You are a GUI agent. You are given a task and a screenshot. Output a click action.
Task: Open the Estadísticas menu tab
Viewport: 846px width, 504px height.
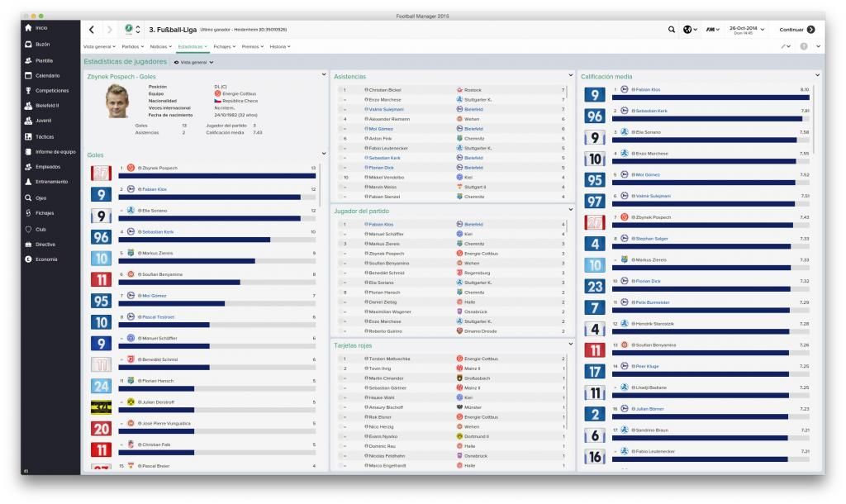(x=192, y=46)
